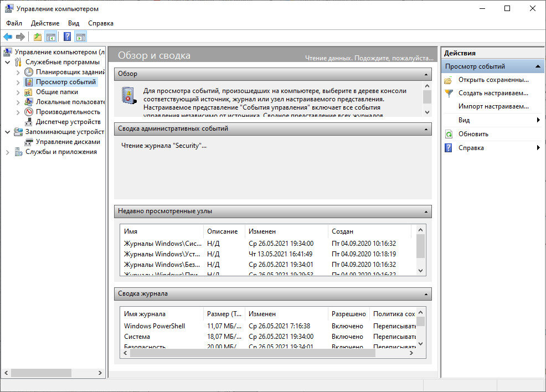Open the Справка menu in menu bar

pos(101,23)
